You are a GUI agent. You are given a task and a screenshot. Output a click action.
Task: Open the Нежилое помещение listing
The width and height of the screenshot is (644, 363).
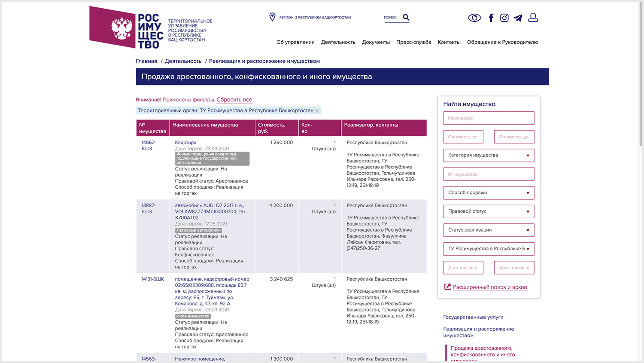[200, 359]
